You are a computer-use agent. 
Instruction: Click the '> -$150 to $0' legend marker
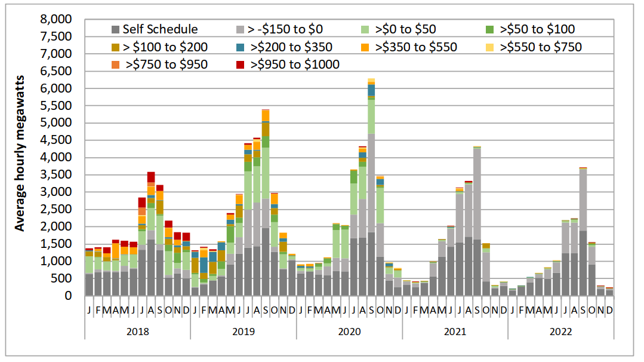click(x=241, y=28)
